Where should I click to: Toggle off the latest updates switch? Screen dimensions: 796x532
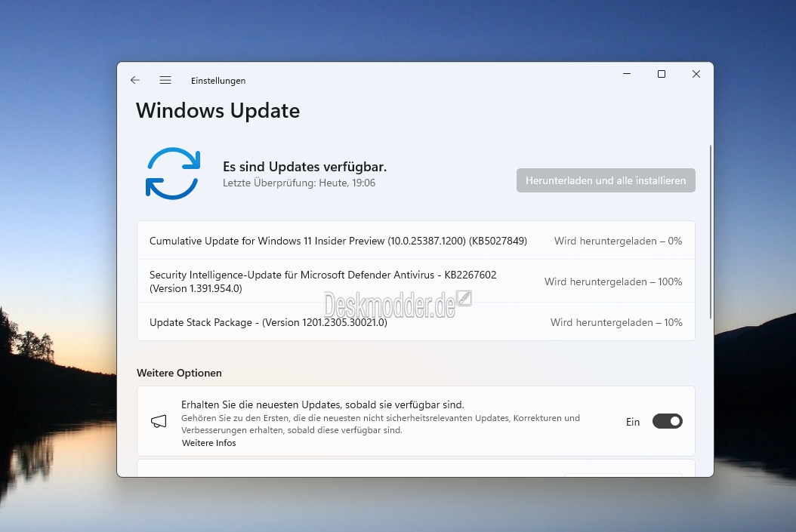(x=667, y=421)
